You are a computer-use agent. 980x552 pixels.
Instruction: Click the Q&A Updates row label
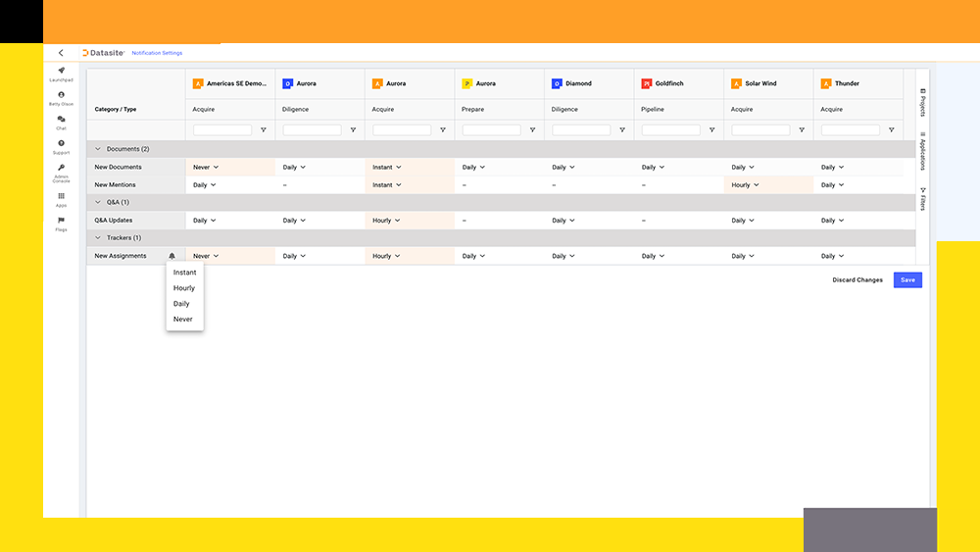tap(113, 220)
